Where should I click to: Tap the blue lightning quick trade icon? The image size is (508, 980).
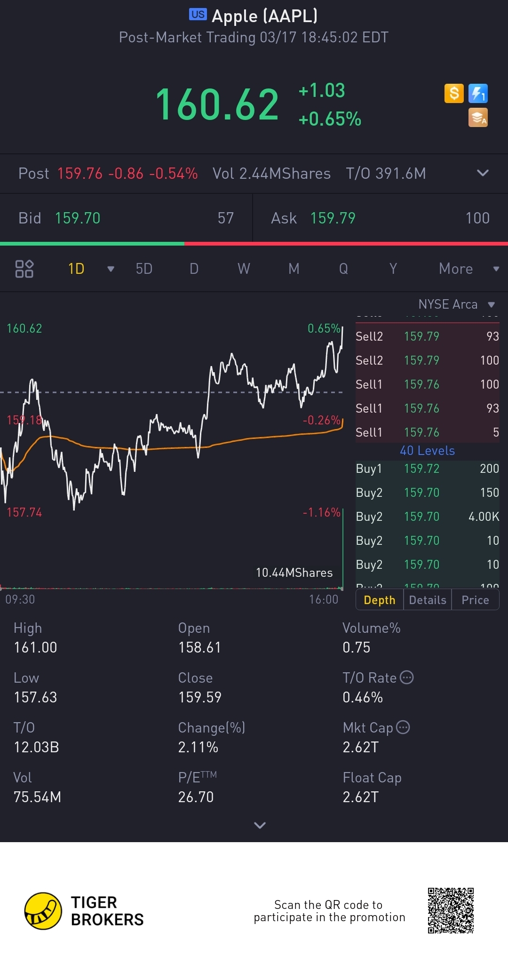(478, 93)
